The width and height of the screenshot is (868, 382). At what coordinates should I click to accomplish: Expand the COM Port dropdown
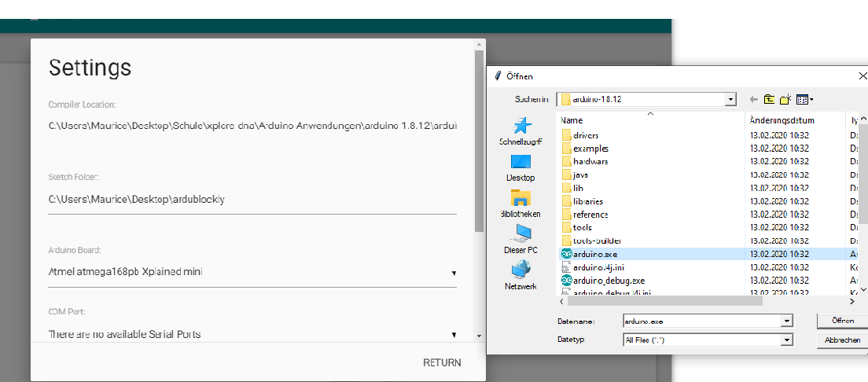454,335
